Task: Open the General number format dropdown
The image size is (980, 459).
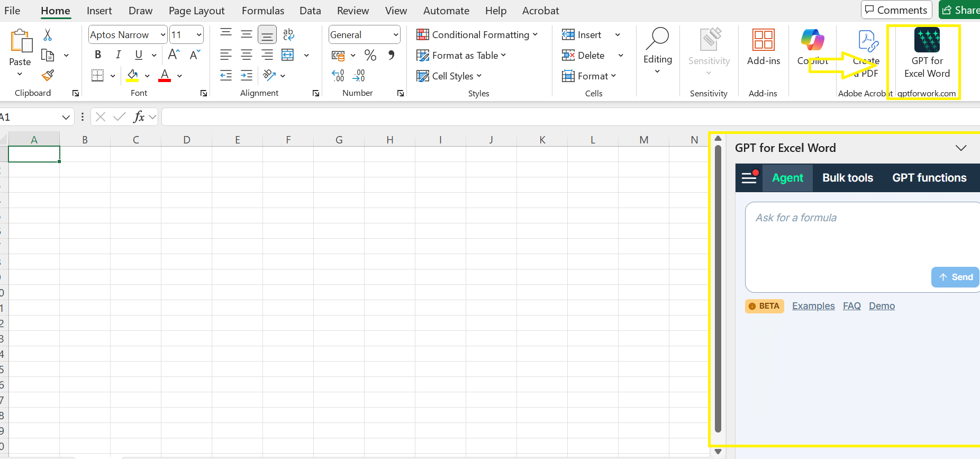Action: pyautogui.click(x=396, y=35)
